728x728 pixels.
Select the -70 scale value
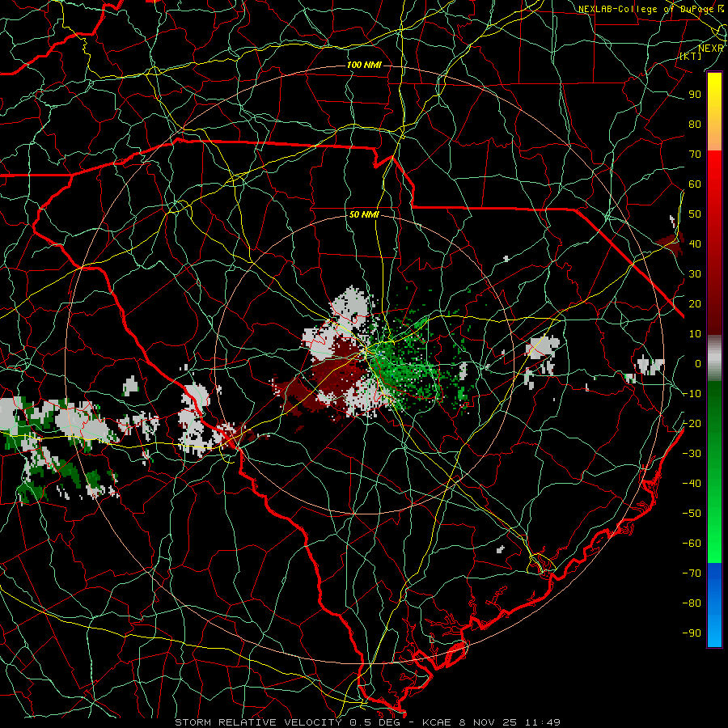(692, 574)
